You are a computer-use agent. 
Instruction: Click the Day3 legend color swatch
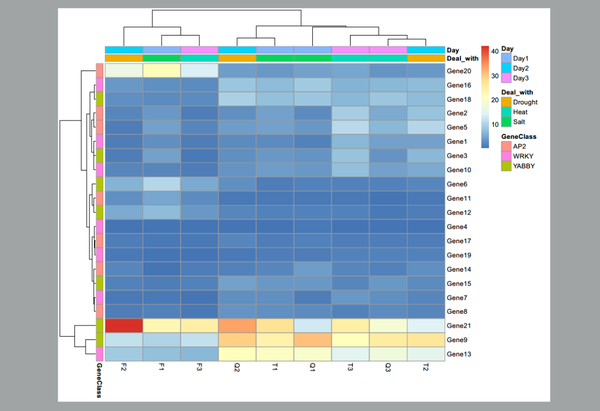tap(506, 78)
